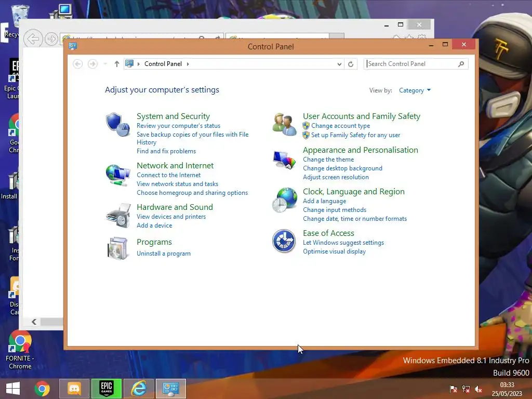Open the Hardware and Sound printer icon
Image resolution: width=532 pixels, height=399 pixels.
(118, 216)
